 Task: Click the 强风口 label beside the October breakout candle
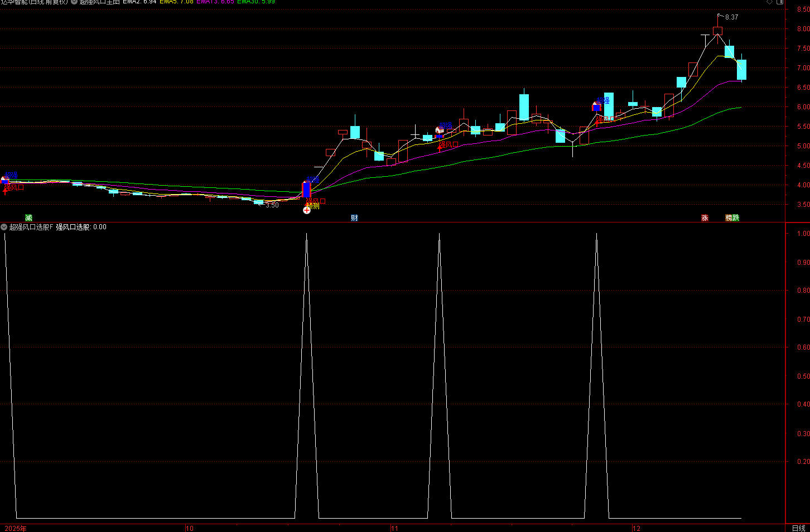pyautogui.click(x=316, y=201)
